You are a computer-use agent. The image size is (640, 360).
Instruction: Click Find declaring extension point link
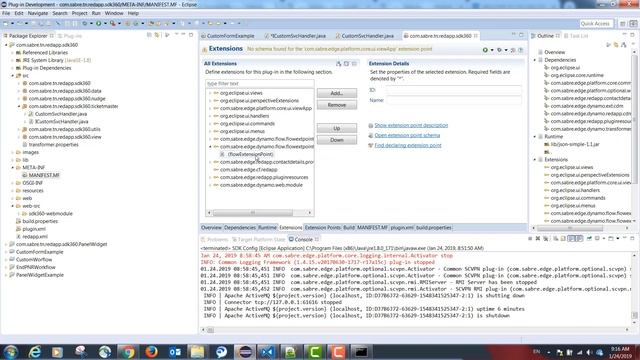[408, 145]
